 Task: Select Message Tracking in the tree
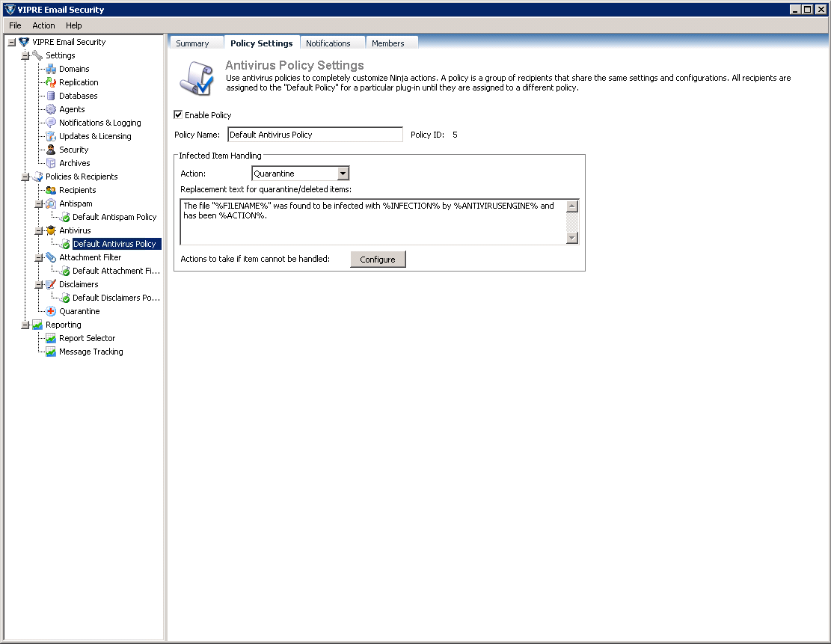click(x=91, y=352)
